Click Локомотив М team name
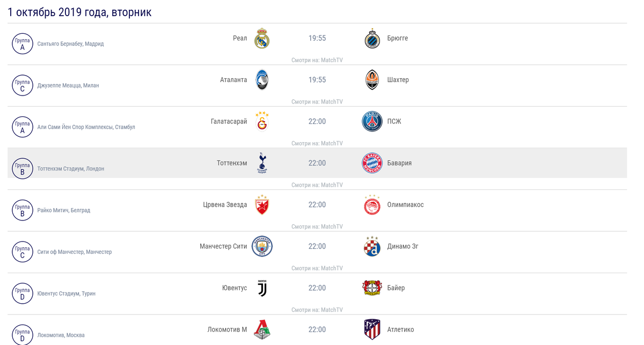 point(227,329)
